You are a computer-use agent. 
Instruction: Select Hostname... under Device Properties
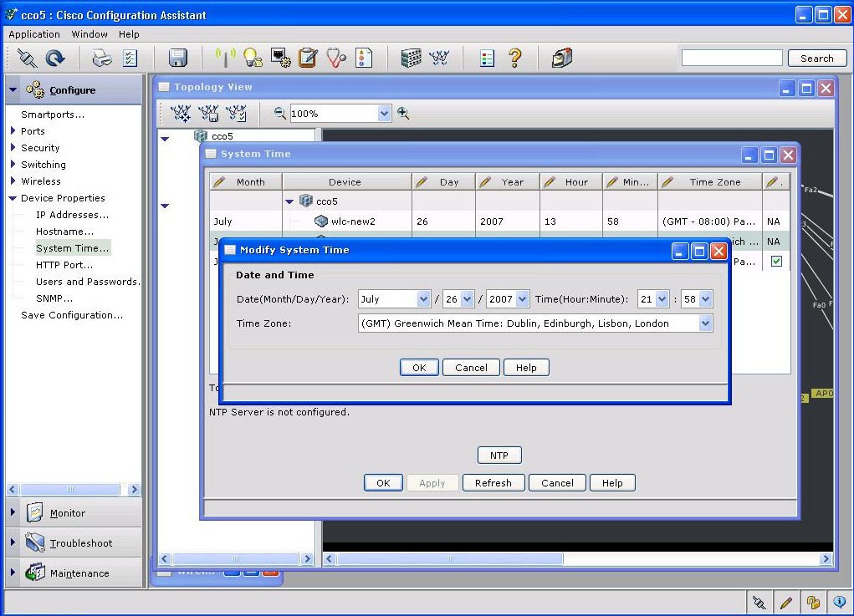coord(64,232)
